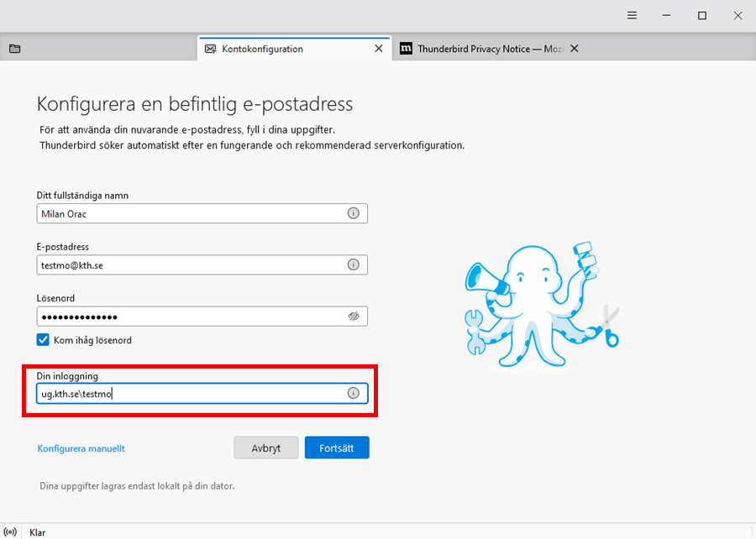Screen dimensions: 756x539
Task: Close the Kontokonfiguration tab
Action: (379, 49)
